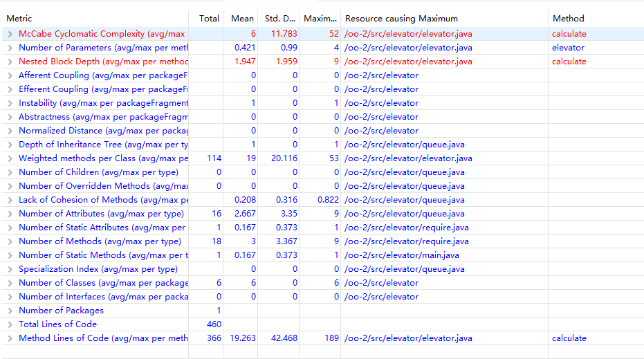Click the Total column header
The height and width of the screenshot is (359, 644).
(205, 19)
